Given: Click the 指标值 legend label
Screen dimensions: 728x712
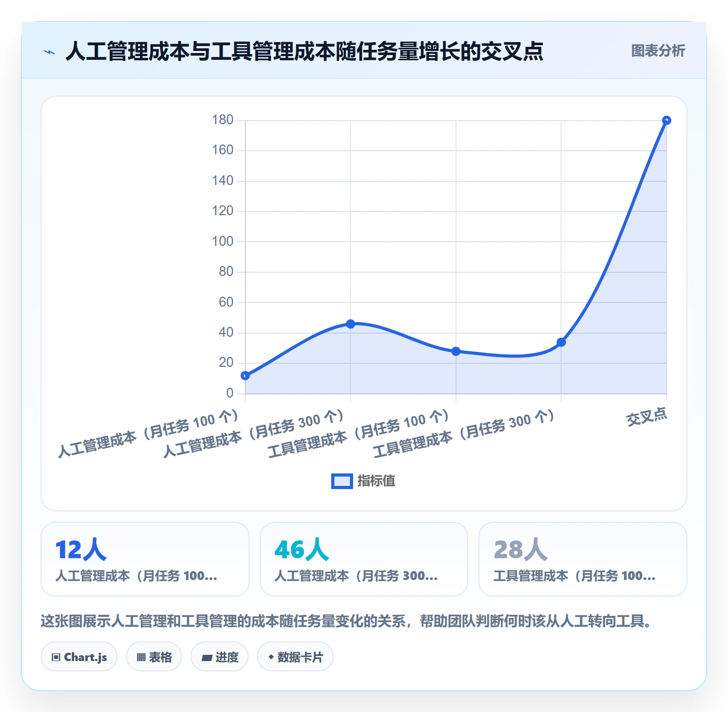Looking at the screenshot, I should click(x=376, y=481).
